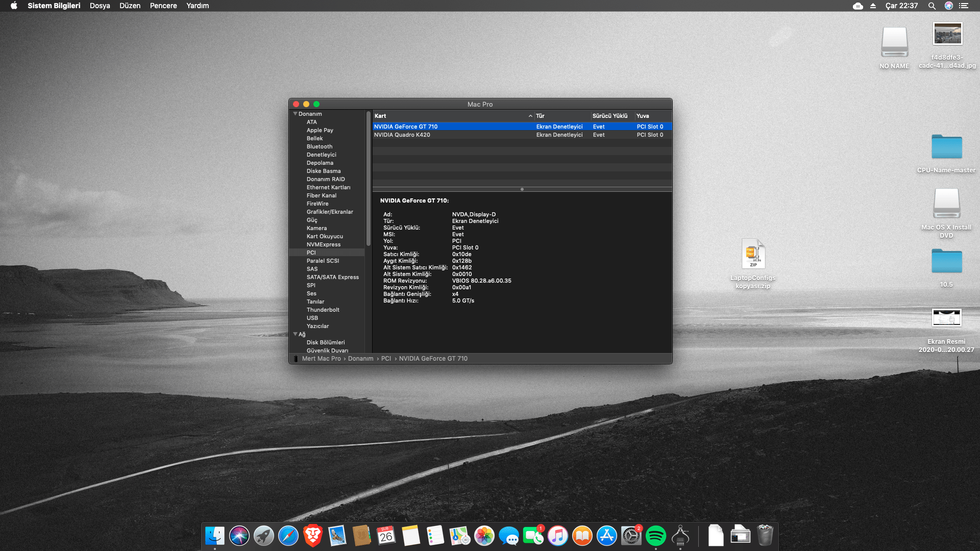
Task: Select Bluetooth in the hardware sidebar
Action: tap(320, 146)
